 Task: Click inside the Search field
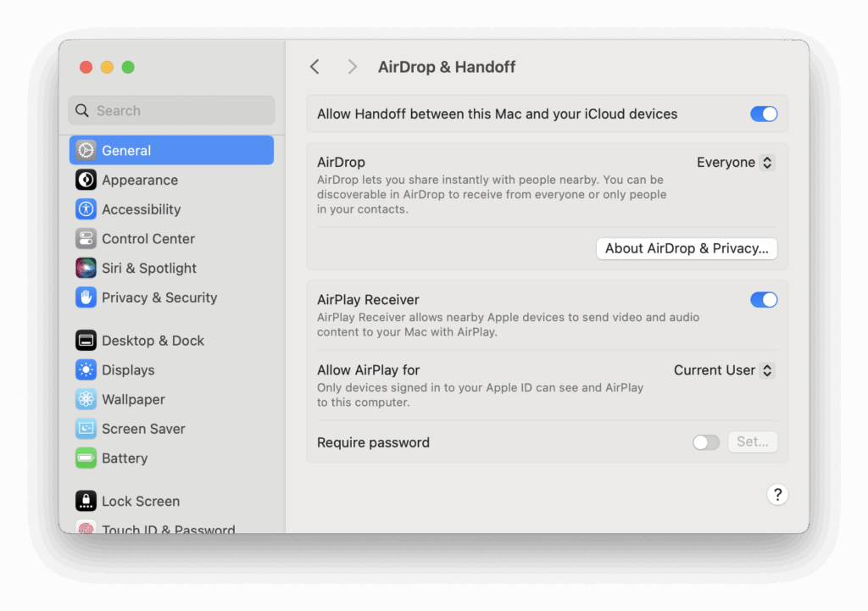click(x=171, y=110)
